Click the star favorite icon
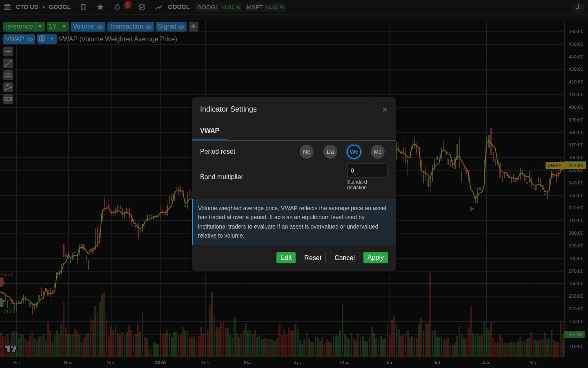The width and height of the screenshot is (588, 368). (100, 7)
